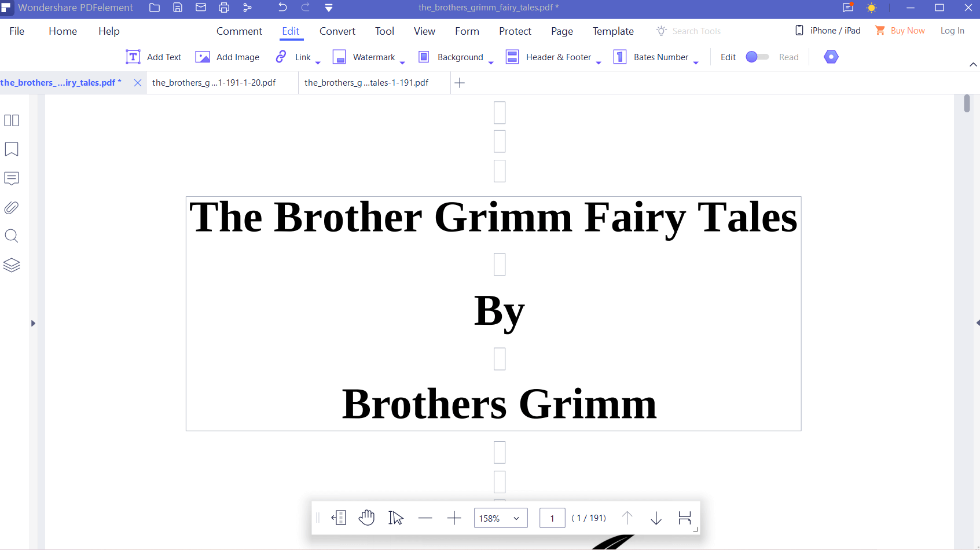Toggle the light/dark theme sun icon
Screen dimensions: 980x550
tap(871, 8)
